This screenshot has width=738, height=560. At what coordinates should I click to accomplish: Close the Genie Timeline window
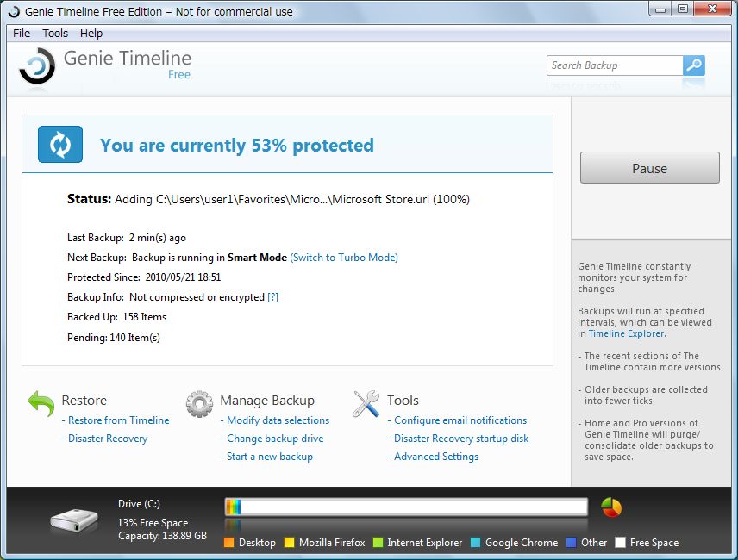(712, 9)
